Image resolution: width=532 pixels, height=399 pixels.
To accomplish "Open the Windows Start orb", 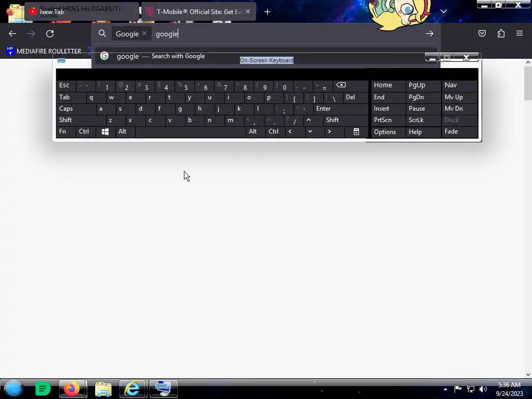I will click(x=14, y=389).
